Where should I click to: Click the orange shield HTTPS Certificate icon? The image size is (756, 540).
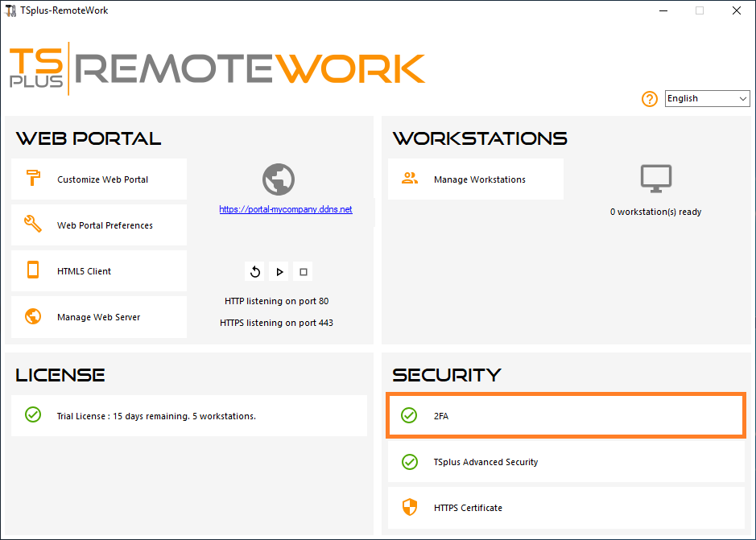410,508
